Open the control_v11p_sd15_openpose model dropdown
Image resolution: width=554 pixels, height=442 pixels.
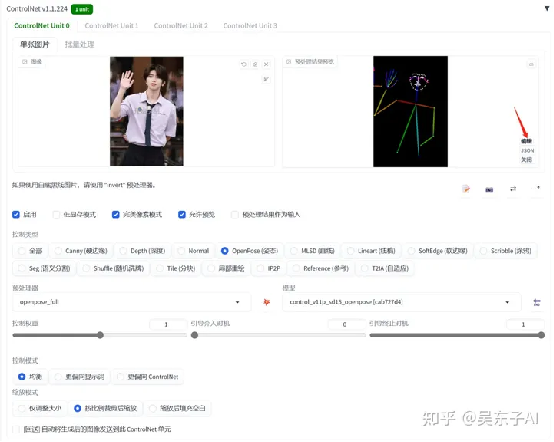[402, 302]
